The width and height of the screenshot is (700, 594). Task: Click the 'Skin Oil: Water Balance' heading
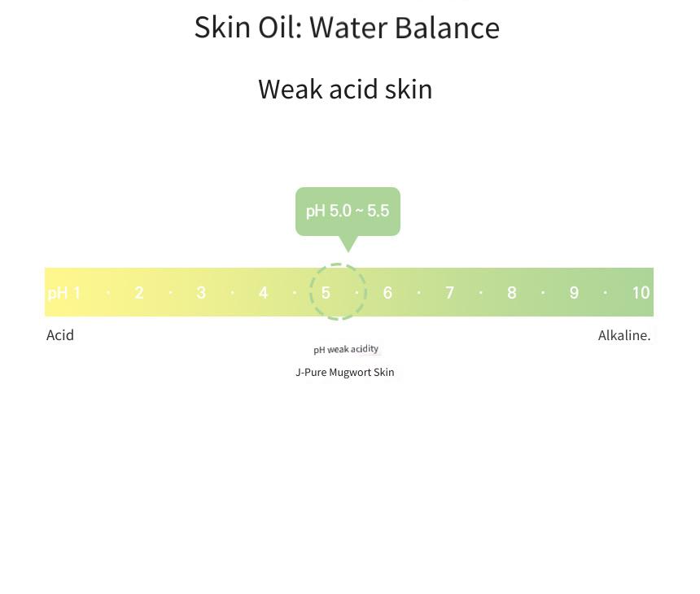click(347, 27)
